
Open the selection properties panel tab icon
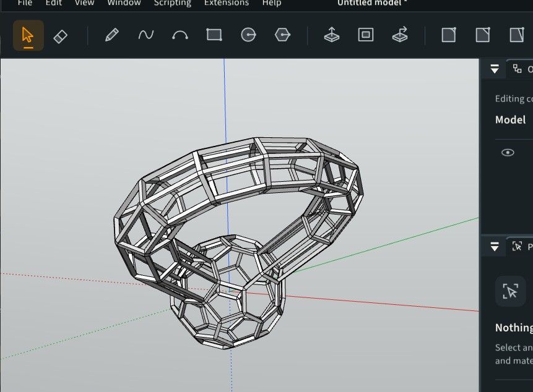coord(517,247)
